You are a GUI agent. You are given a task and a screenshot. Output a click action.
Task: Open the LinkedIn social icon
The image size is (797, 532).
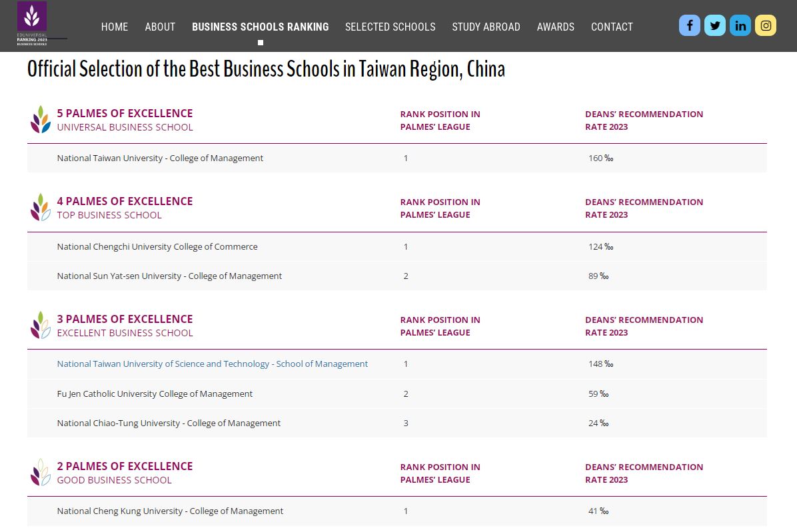pyautogui.click(x=740, y=25)
